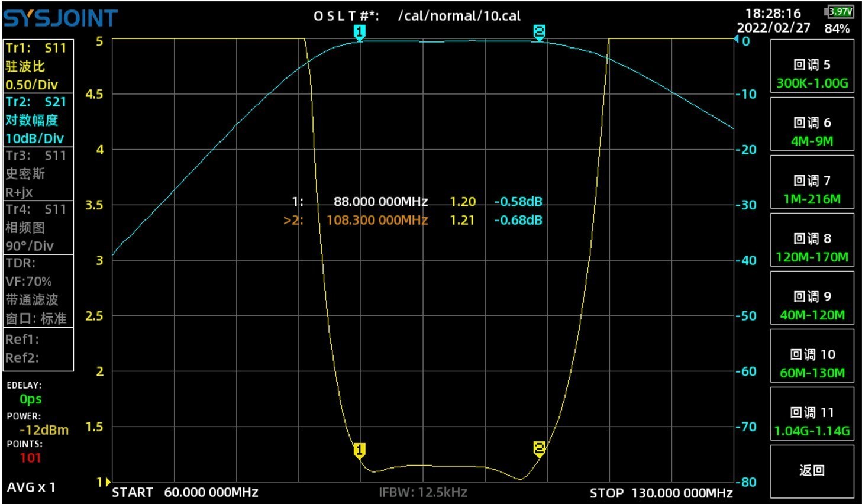Change the IFBW: 12.5kHz setting
The width and height of the screenshot is (862, 504).
tap(423, 492)
